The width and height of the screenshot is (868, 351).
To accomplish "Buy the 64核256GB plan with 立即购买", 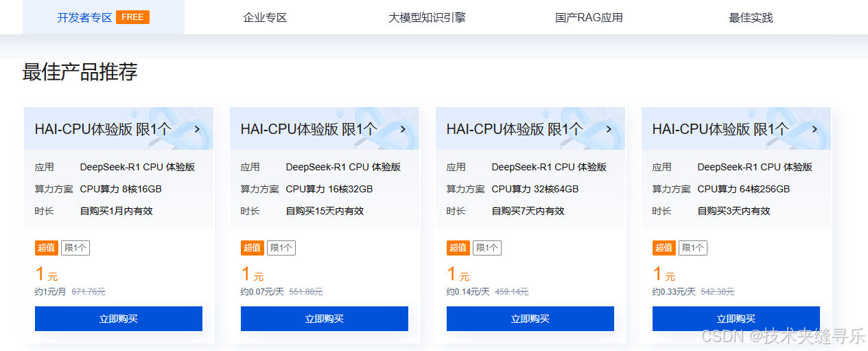I will [x=736, y=319].
